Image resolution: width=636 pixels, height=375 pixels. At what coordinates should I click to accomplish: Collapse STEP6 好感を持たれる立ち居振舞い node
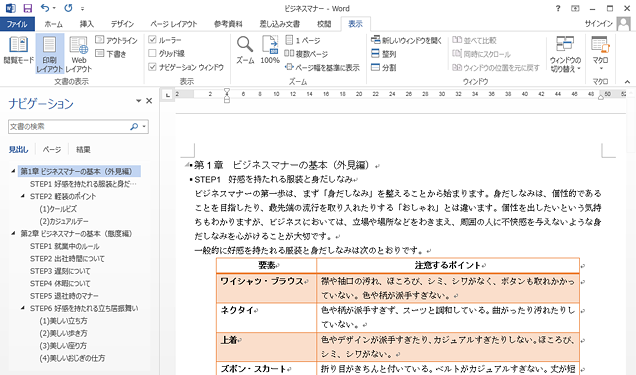pos(23,308)
